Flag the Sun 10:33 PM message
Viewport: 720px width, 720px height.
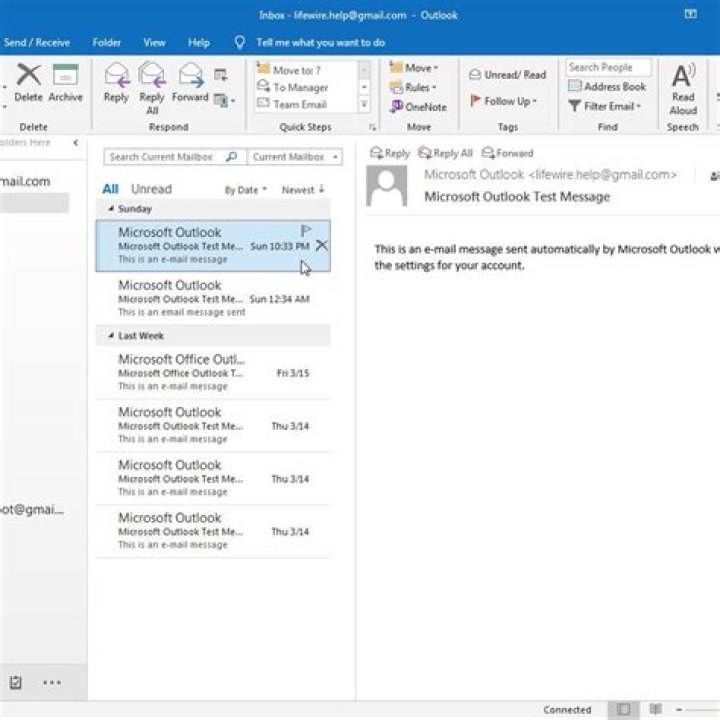306,231
